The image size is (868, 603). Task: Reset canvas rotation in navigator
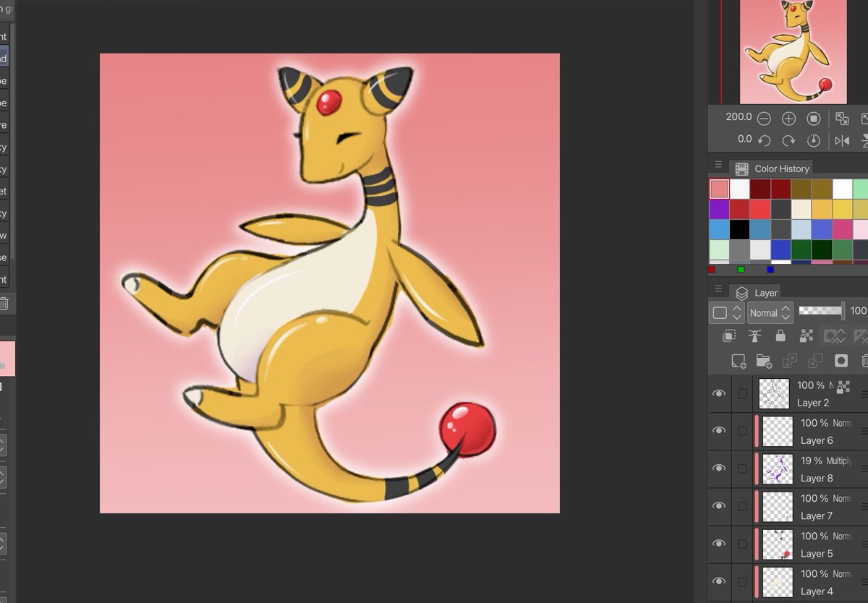814,140
